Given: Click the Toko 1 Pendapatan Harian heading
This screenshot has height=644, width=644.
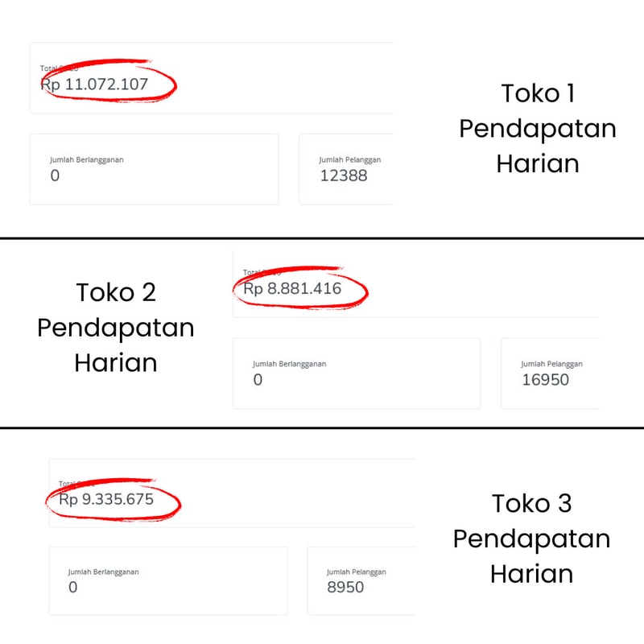Looking at the screenshot, I should [538, 128].
